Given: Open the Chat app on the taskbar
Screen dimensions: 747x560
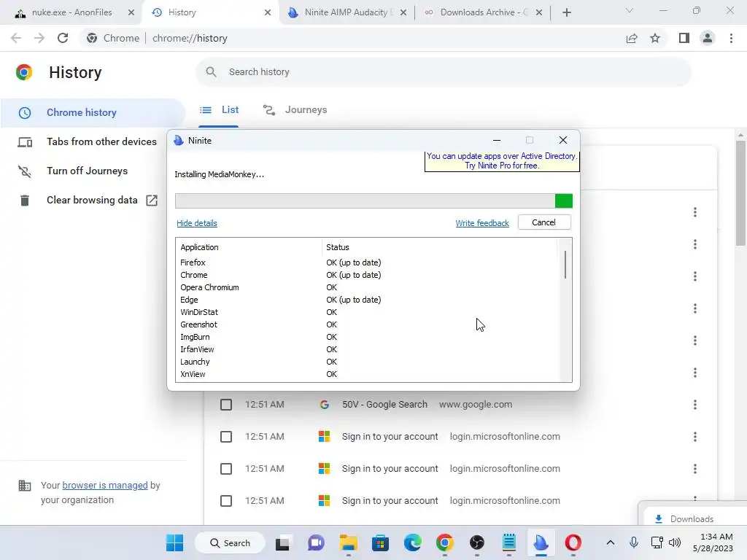Looking at the screenshot, I should 315,542.
